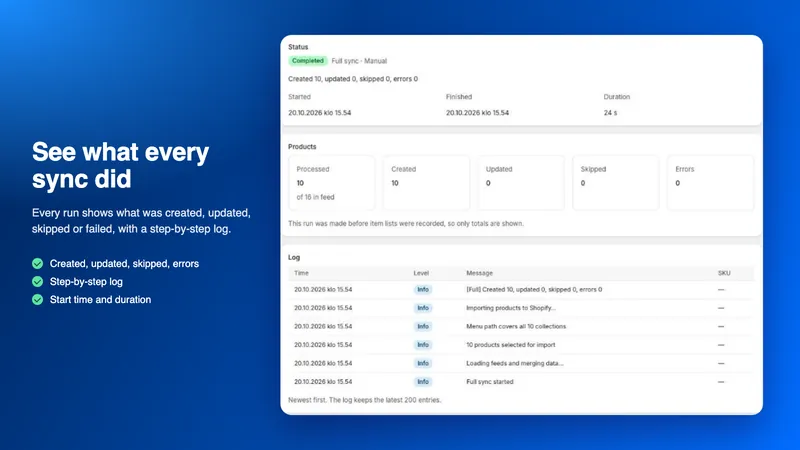Click the Info badge in the 'Full sync started' row

(x=423, y=382)
